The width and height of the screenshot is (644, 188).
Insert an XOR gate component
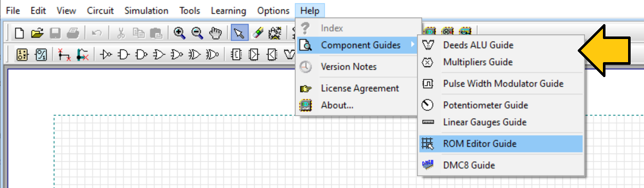pos(195,54)
